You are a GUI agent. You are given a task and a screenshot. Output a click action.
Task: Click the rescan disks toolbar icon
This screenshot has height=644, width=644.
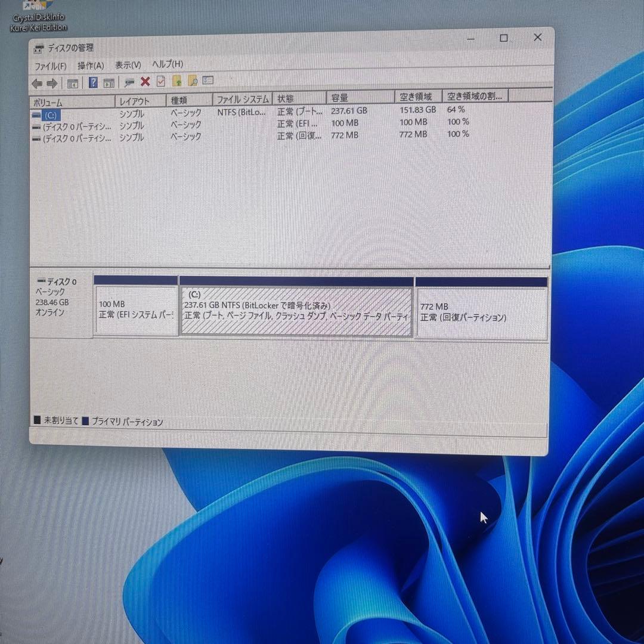pos(128,82)
